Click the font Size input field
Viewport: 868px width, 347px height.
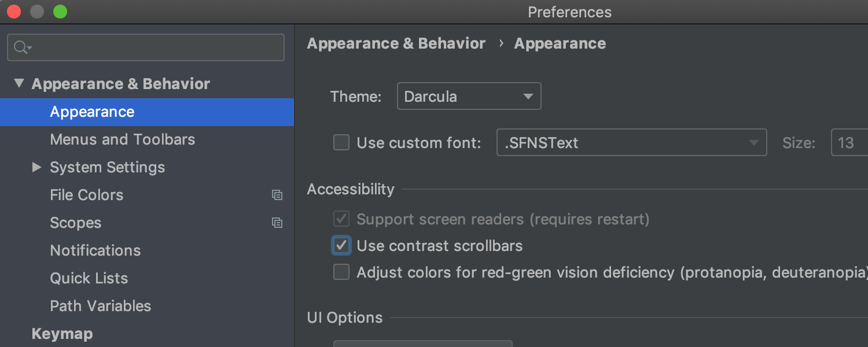849,143
